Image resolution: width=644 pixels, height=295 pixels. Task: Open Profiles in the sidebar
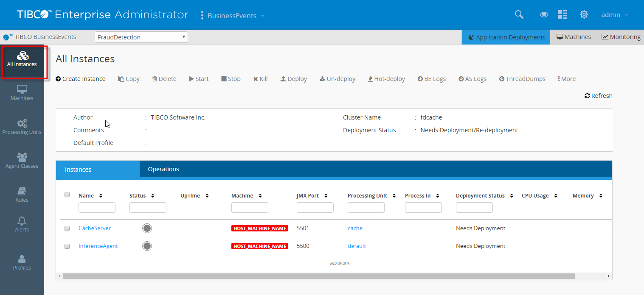click(22, 262)
